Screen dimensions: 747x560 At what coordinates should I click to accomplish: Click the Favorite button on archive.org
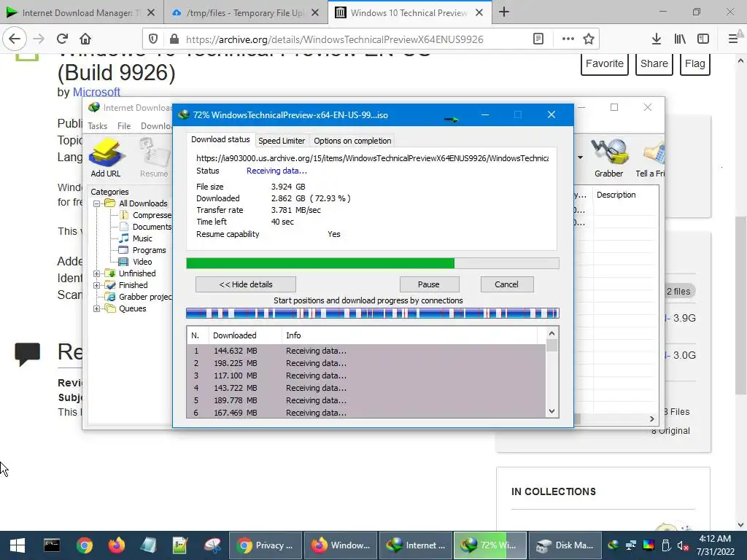click(605, 64)
